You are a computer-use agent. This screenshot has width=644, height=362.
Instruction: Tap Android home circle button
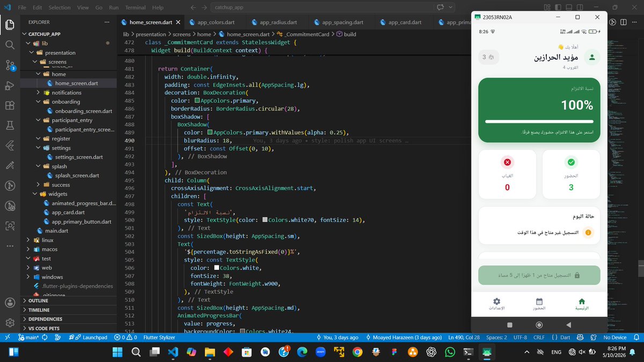539,324
